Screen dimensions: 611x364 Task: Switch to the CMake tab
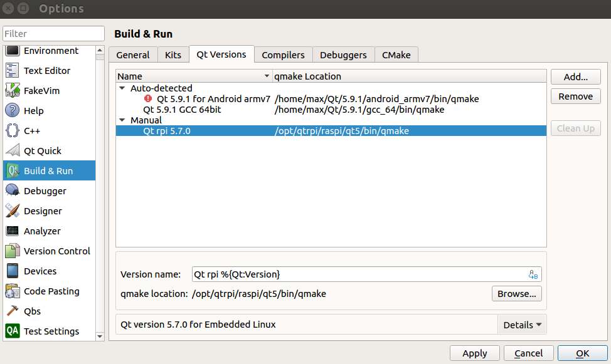(396, 55)
